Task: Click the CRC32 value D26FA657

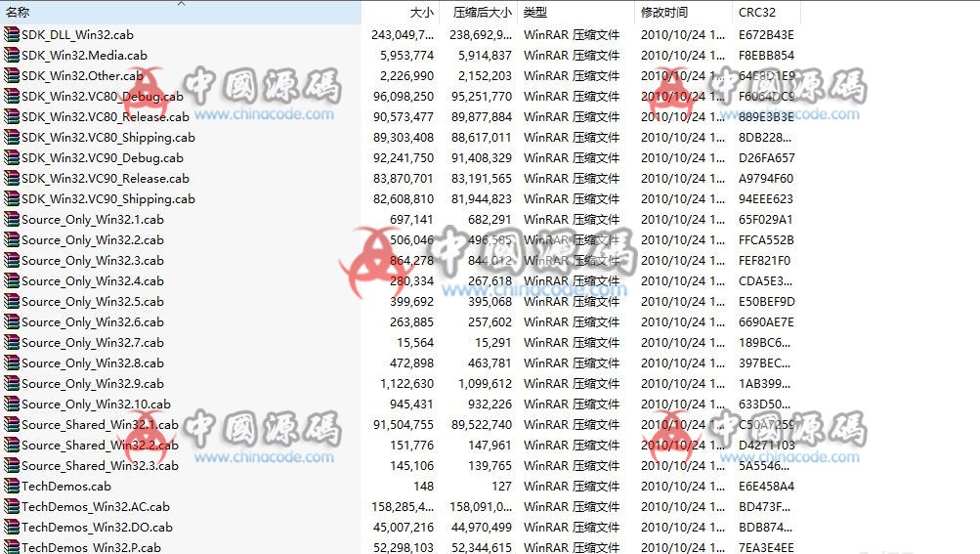Action: click(x=766, y=158)
